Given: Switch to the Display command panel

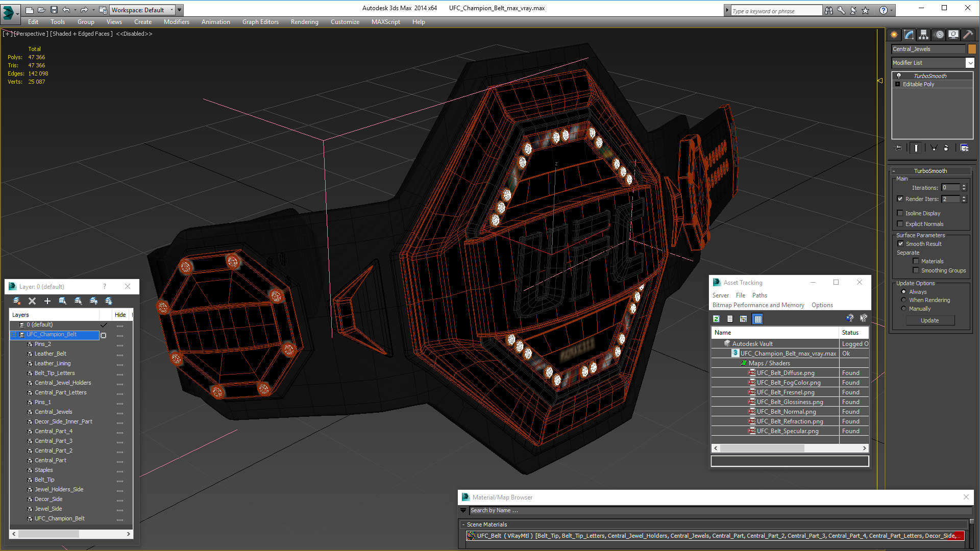Looking at the screenshot, I should 953,35.
